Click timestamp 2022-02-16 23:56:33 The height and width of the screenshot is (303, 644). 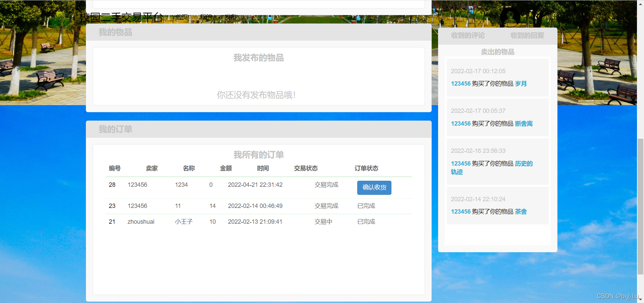[478, 151]
